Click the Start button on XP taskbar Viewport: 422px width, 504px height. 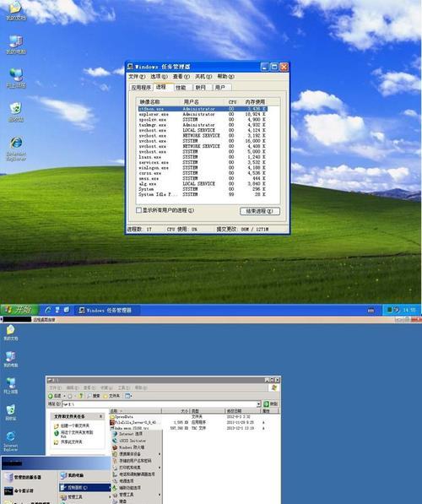point(19,310)
